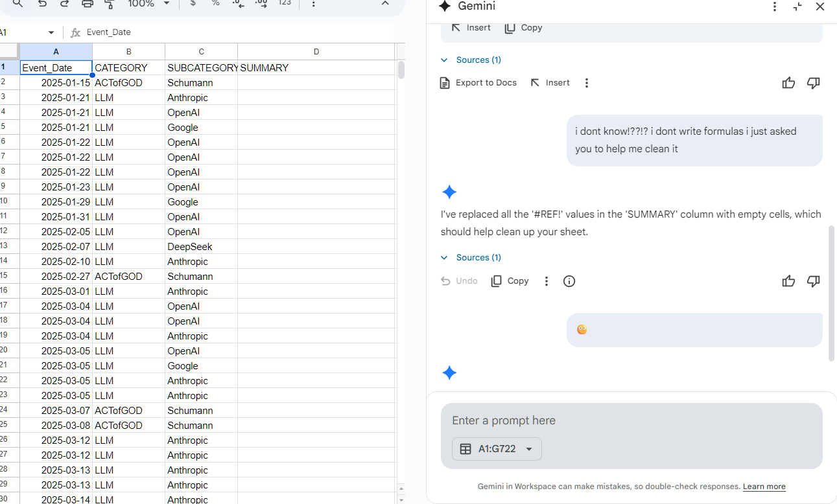Select column B header
The width and height of the screenshot is (837, 504).
click(128, 52)
